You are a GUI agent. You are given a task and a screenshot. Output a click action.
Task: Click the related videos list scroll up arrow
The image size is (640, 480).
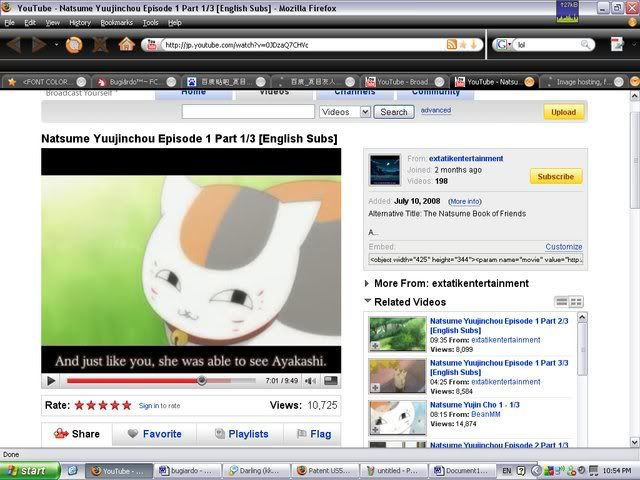(582, 317)
